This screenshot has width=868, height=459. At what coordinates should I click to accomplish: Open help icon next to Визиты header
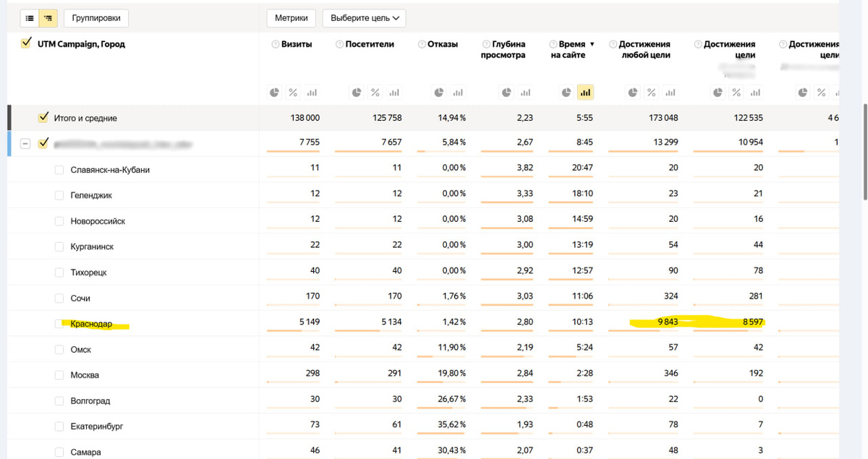[275, 45]
